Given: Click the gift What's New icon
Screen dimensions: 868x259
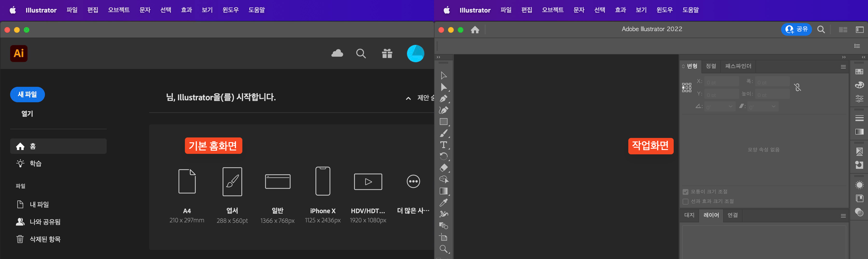Looking at the screenshot, I should point(387,53).
